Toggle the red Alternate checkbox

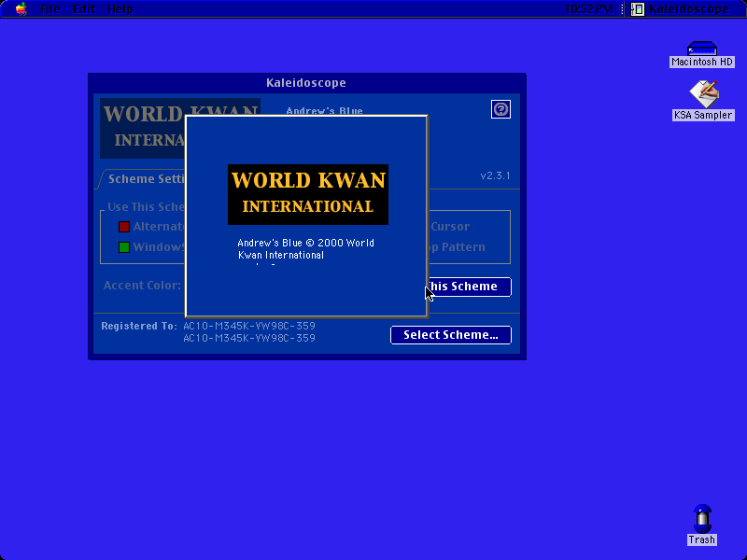pyautogui.click(x=124, y=227)
